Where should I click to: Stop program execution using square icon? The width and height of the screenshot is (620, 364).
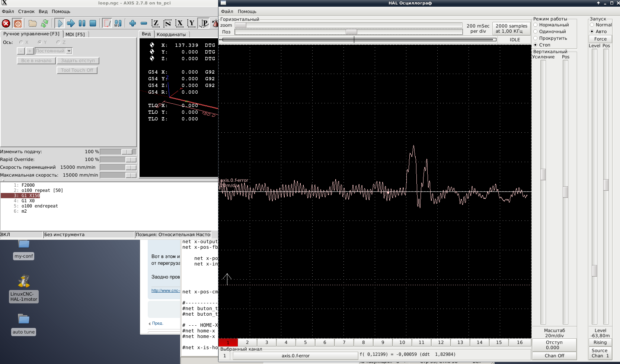click(93, 23)
